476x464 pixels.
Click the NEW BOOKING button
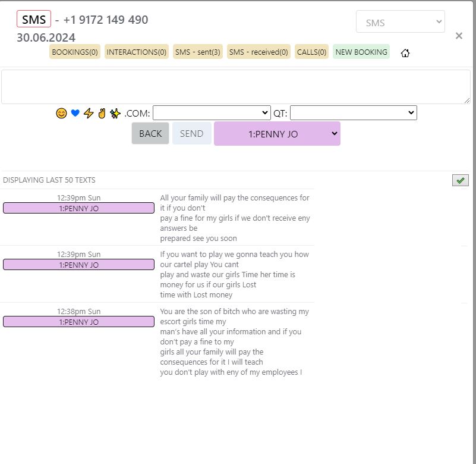coord(361,52)
